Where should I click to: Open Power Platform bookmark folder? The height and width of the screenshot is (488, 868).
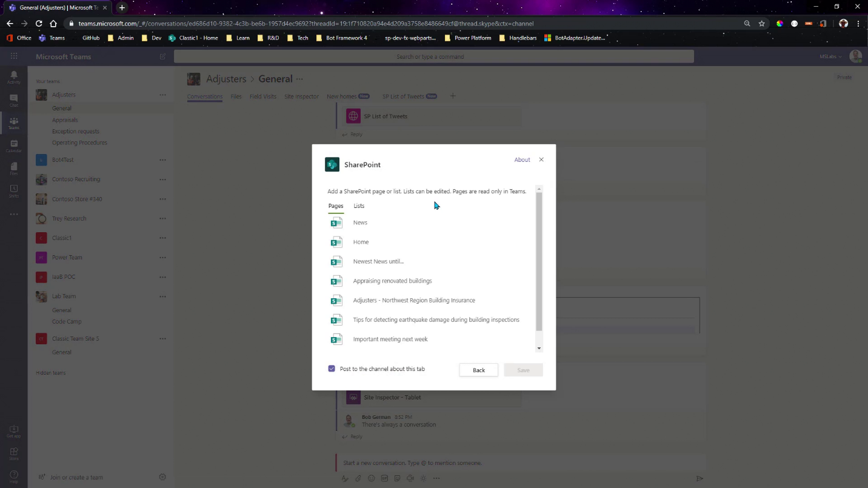click(468, 38)
